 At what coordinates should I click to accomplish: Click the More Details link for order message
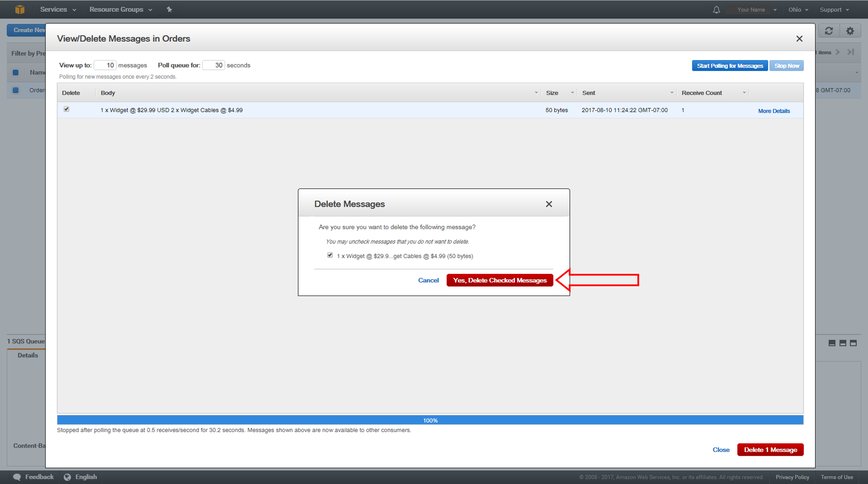point(774,110)
